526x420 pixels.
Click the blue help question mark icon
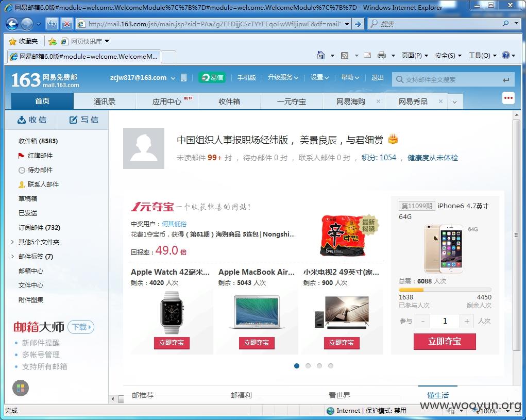(x=506, y=55)
